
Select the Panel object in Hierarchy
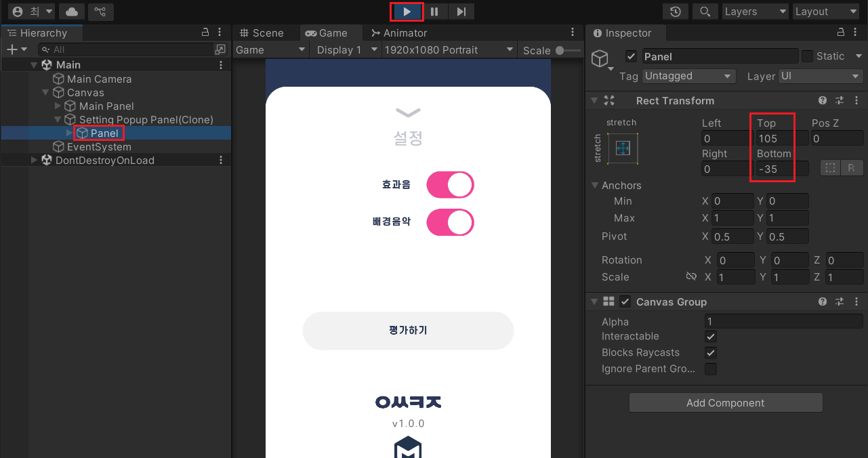tap(104, 133)
